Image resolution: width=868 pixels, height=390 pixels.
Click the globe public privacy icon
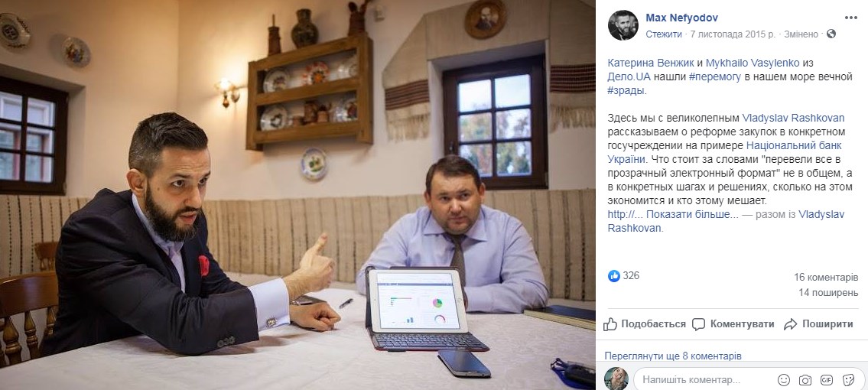(x=831, y=34)
